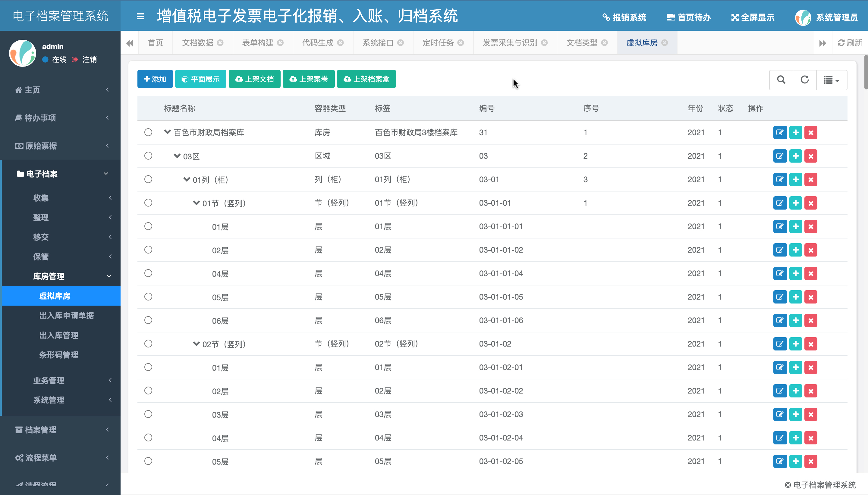Click the 刷新 tab refresh button
868x495 pixels.
click(x=850, y=43)
